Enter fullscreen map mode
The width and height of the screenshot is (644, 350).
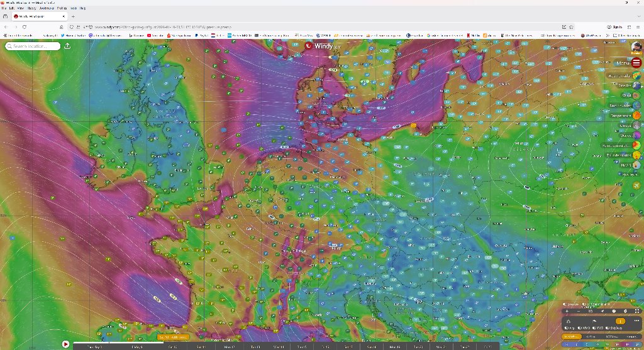[x=636, y=311]
